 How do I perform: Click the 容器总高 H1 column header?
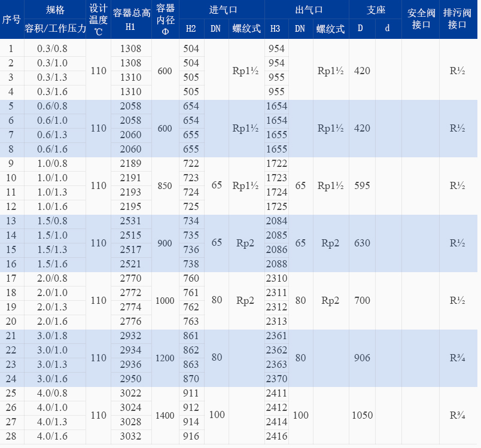[x=130, y=20]
